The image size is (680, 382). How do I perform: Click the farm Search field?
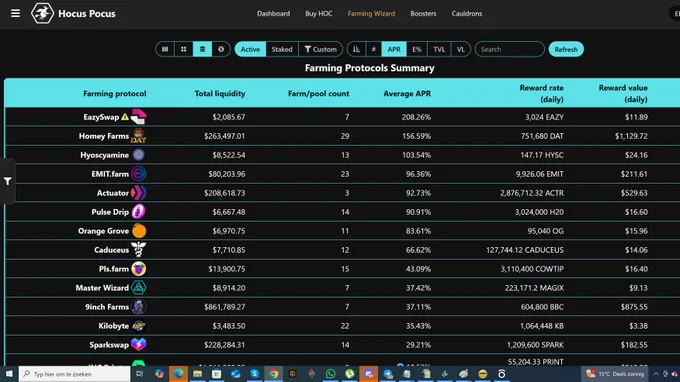point(510,49)
